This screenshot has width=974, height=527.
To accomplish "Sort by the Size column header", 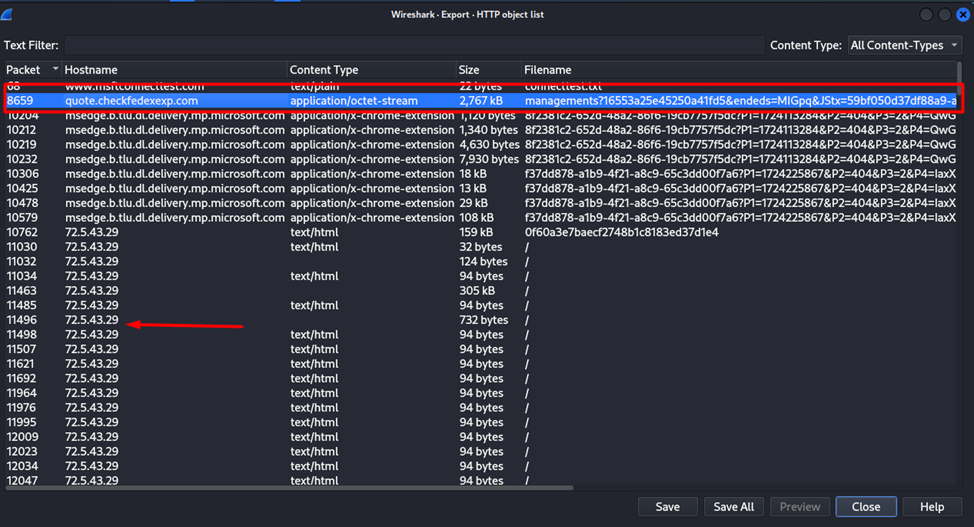I will [489, 70].
